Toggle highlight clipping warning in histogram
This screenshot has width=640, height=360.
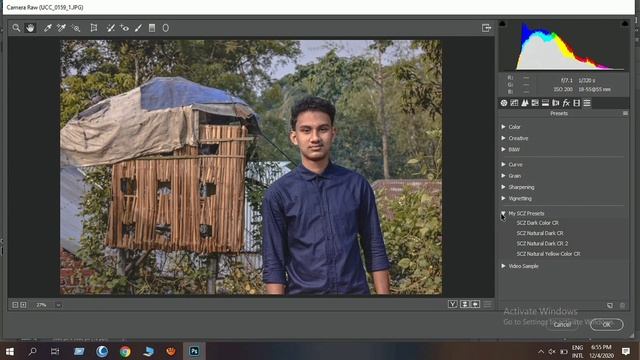click(x=625, y=24)
